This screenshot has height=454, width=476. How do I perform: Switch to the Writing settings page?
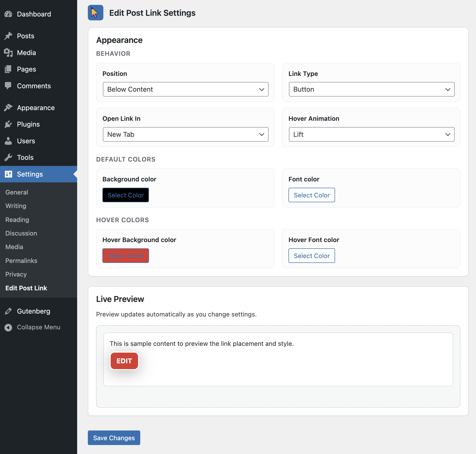pos(15,206)
